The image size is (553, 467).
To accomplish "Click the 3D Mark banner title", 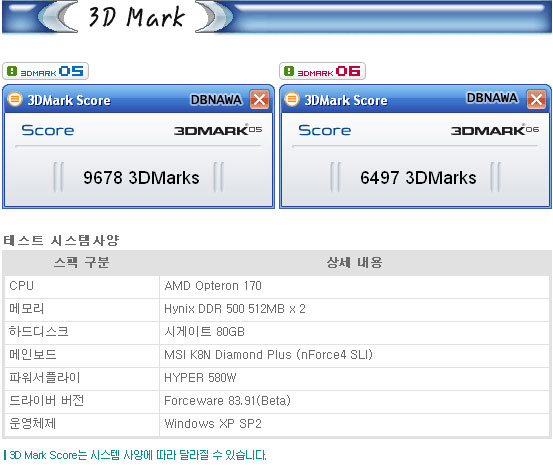I will coord(136,17).
